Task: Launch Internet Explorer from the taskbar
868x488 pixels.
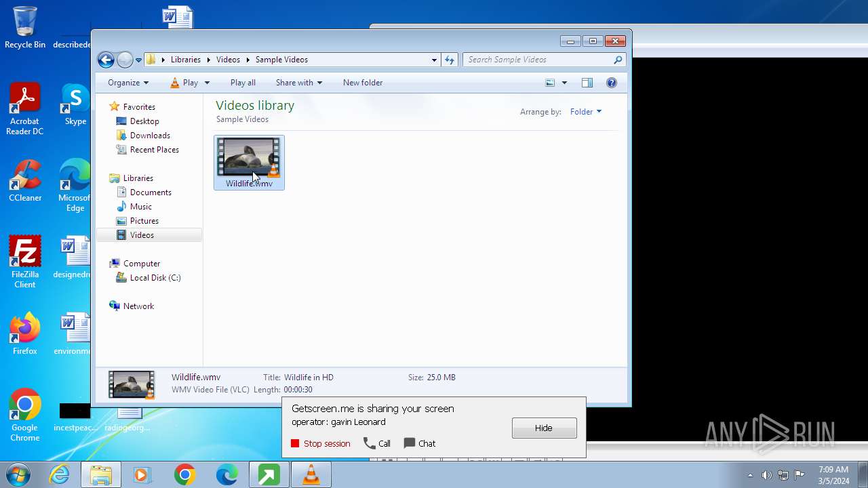Action: point(60,475)
